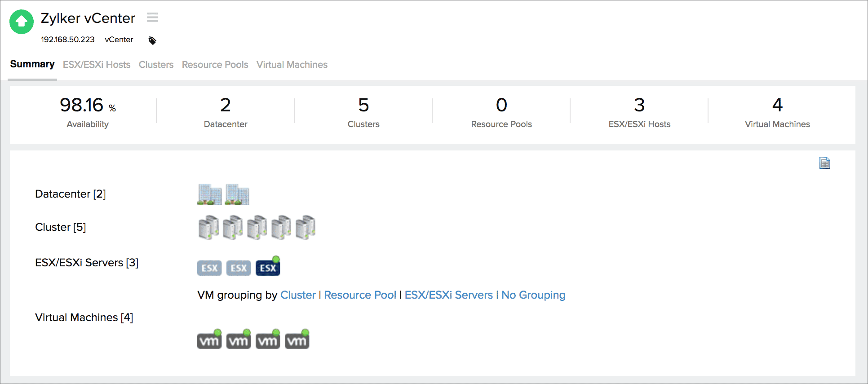The height and width of the screenshot is (384, 868).
Task: Group VMs by Cluster link
Action: pyautogui.click(x=298, y=295)
